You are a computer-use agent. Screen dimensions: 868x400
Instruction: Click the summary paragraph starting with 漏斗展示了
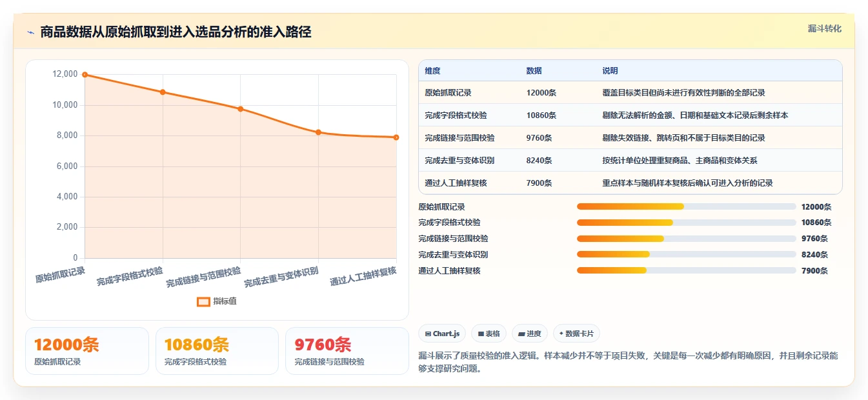[628, 363]
